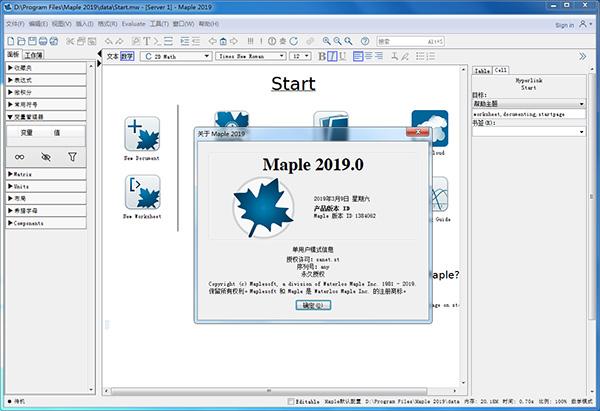Open the 书签 bookmark dropdown
Viewport: 600px width, 411px height.
(x=528, y=132)
